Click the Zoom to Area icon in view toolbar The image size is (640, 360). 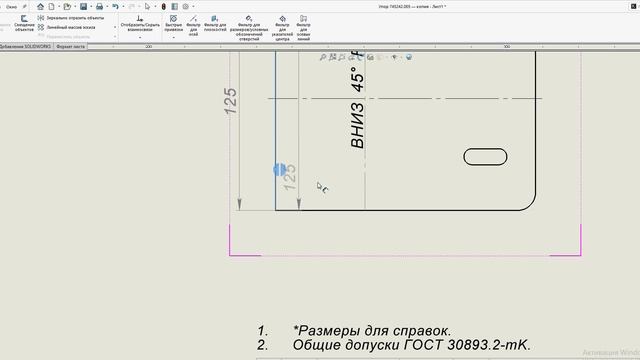333,57
